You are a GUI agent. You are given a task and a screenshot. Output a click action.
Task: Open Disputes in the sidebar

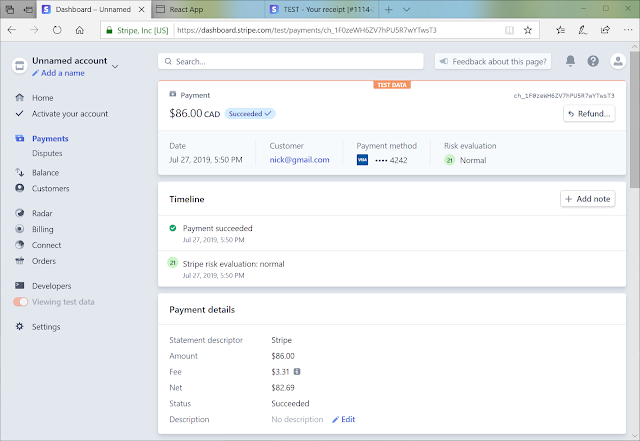click(47, 153)
